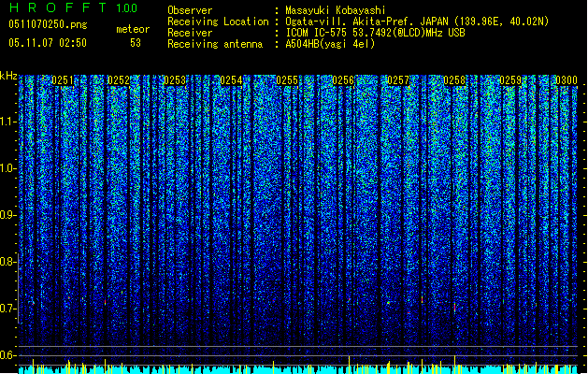Click the kHz axis unit label
The height and width of the screenshot is (374, 588).
pyautogui.click(x=8, y=76)
